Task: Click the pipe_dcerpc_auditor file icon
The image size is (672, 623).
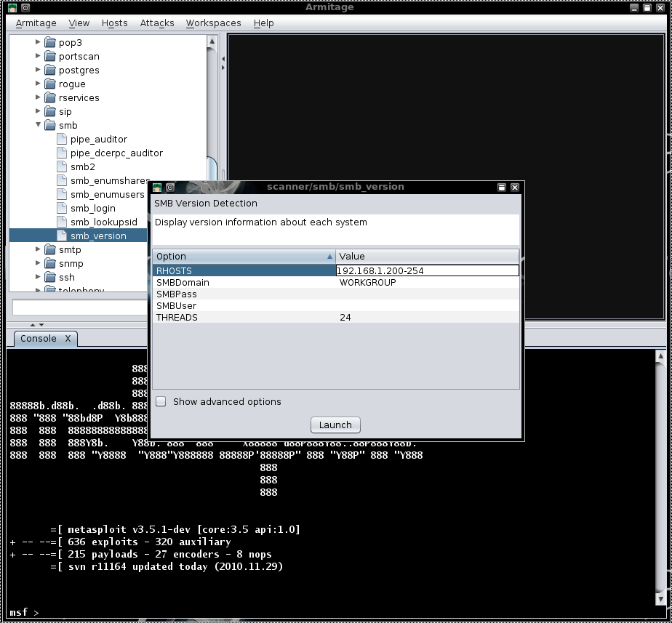Action: pyautogui.click(x=62, y=153)
